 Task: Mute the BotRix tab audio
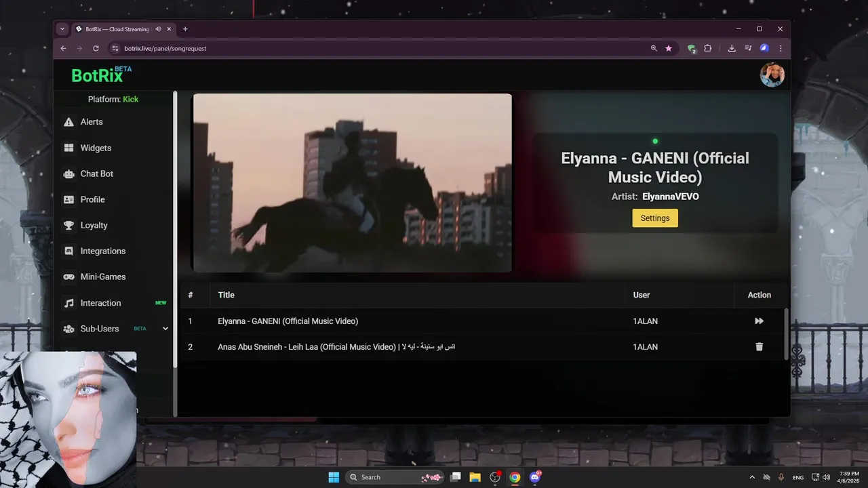[158, 29]
